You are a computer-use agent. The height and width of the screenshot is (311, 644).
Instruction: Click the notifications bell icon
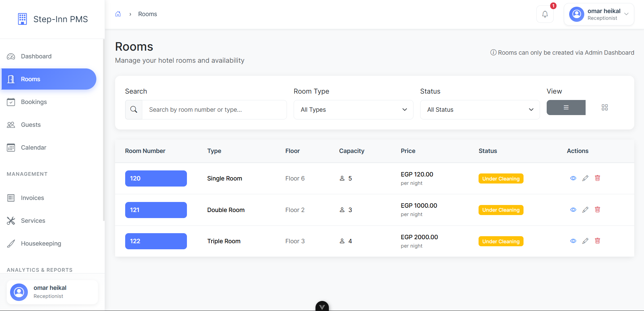545,14
